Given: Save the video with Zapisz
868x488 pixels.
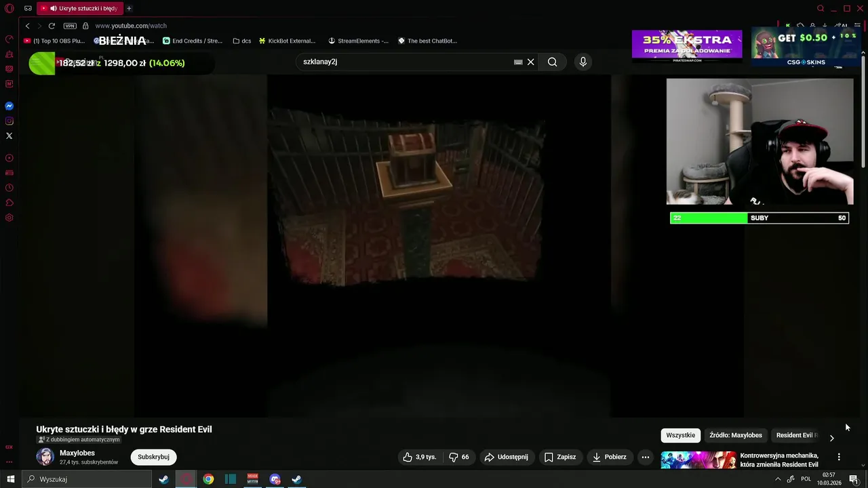Looking at the screenshot, I should [x=560, y=457].
